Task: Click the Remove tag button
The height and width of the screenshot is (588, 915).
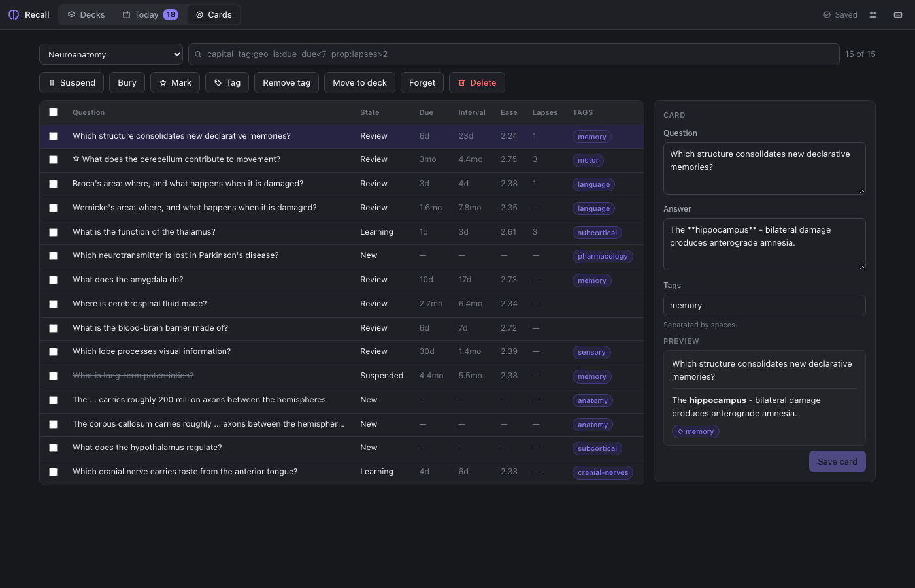Action: [286, 83]
